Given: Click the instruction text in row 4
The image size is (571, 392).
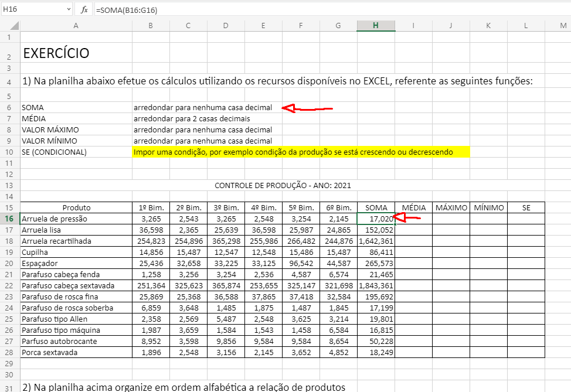Looking at the screenshot, I should point(277,81).
